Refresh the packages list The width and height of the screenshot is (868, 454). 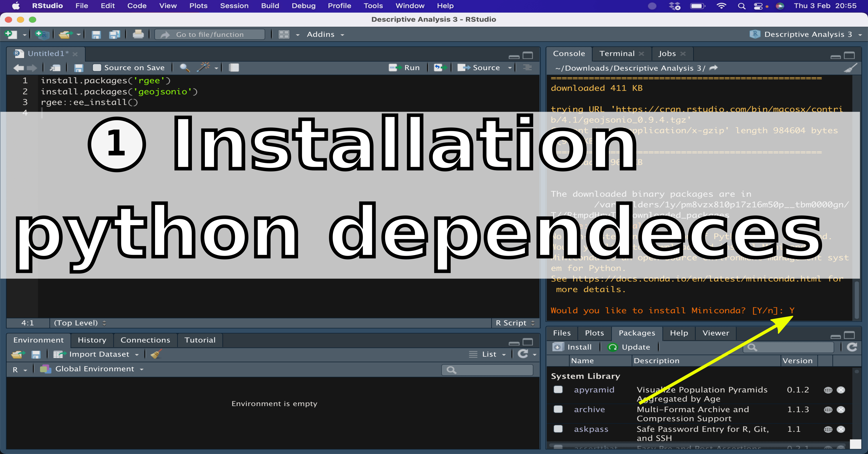[852, 347]
